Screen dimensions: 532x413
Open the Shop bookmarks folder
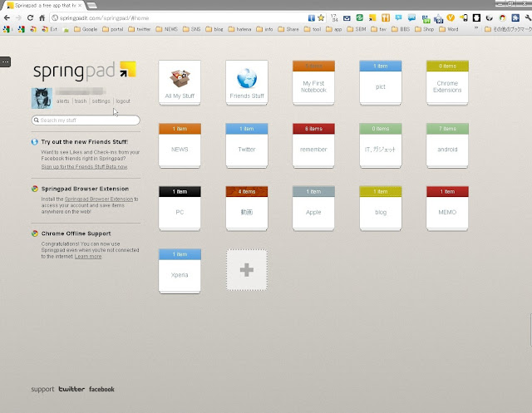[424, 29]
